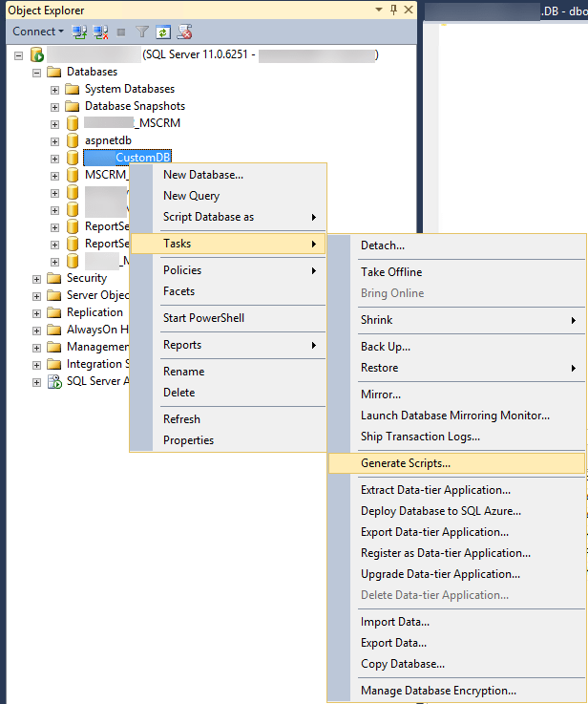Click the aspnetdb database icon
Image resolution: width=588 pixels, height=704 pixels.
click(x=73, y=140)
